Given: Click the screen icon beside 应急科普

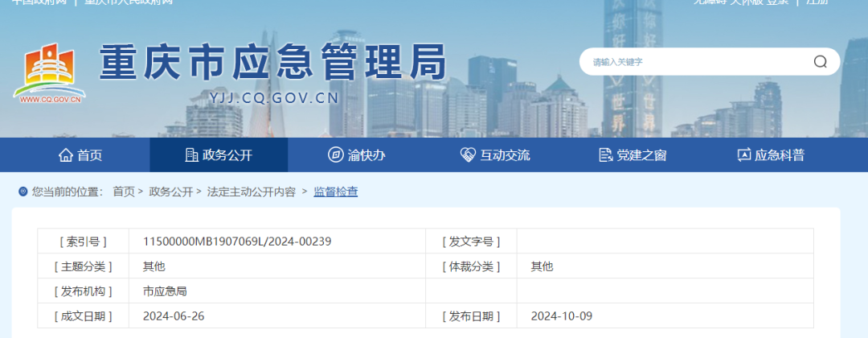Looking at the screenshot, I should pyautogui.click(x=743, y=155).
